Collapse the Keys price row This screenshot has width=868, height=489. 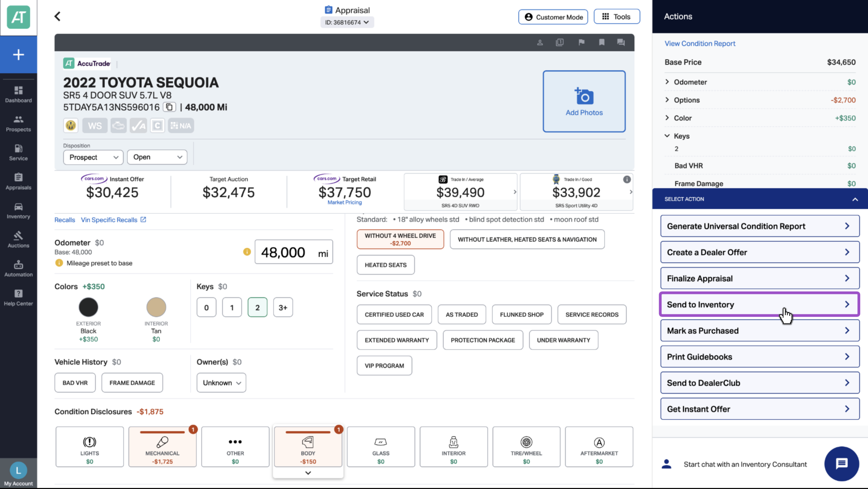[x=760, y=136]
